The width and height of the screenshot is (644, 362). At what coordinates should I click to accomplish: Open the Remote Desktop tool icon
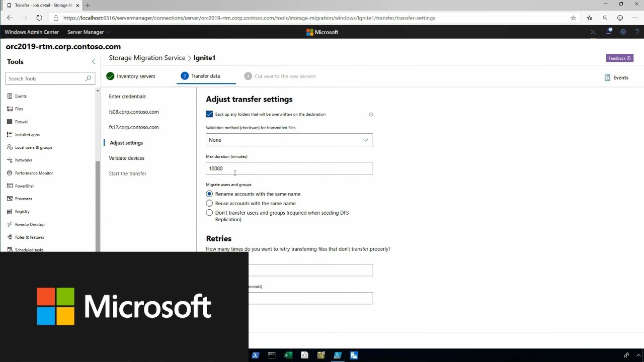pyautogui.click(x=10, y=224)
